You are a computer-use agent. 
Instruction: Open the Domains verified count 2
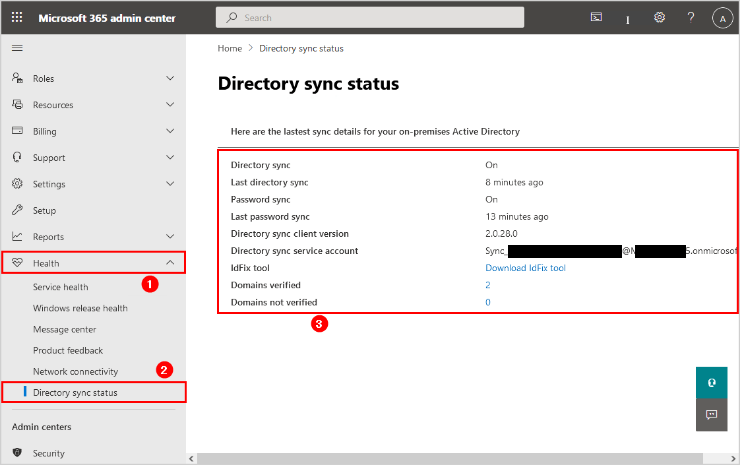tap(487, 285)
